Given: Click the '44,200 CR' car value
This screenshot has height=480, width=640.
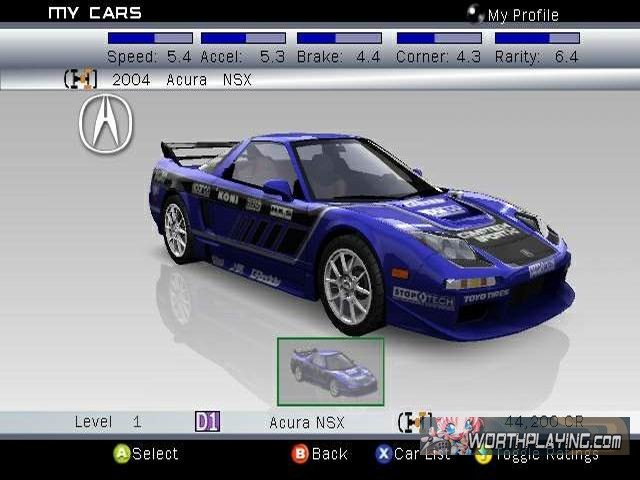Looking at the screenshot, I should click(x=544, y=421).
